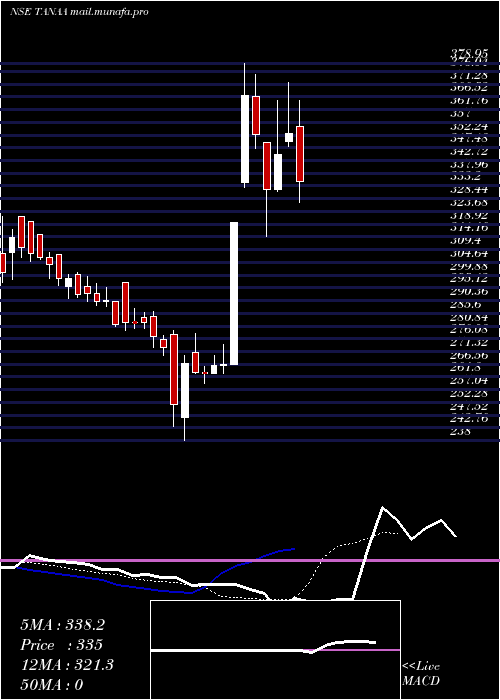Click the 378.95 top price label
This screenshot has width=500, height=700.
[x=469, y=55]
